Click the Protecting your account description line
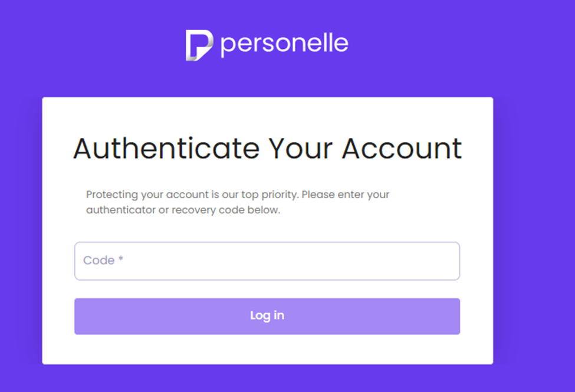The height and width of the screenshot is (392, 575). [x=238, y=195]
